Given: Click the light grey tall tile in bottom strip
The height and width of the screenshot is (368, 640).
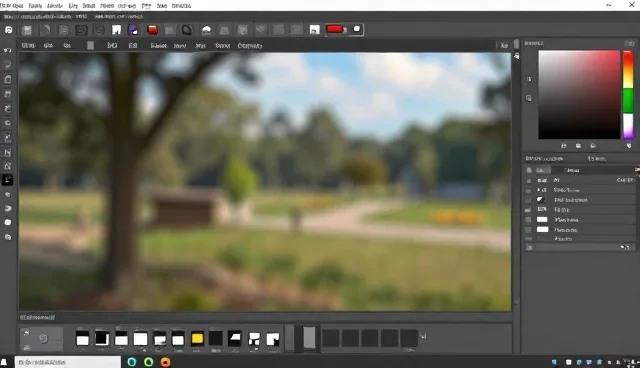Looking at the screenshot, I should 309,337.
